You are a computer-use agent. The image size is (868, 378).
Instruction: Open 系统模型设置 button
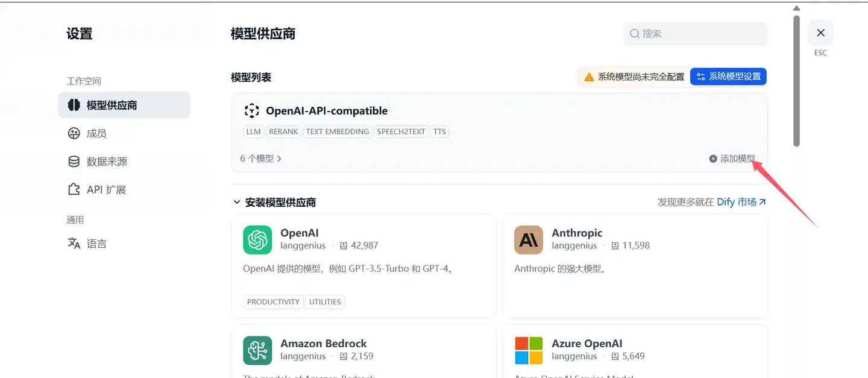click(728, 77)
